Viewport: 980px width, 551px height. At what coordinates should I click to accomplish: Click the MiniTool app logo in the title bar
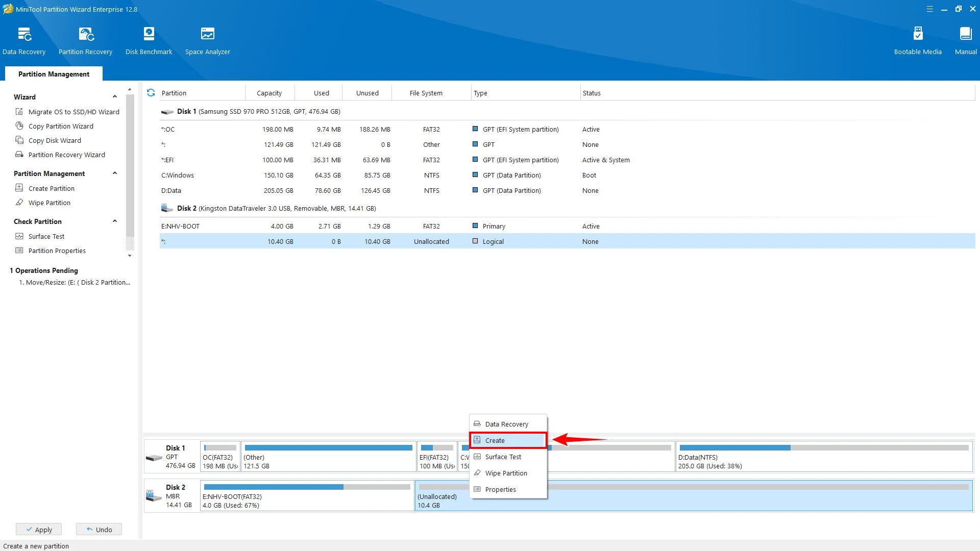pyautogui.click(x=8, y=9)
